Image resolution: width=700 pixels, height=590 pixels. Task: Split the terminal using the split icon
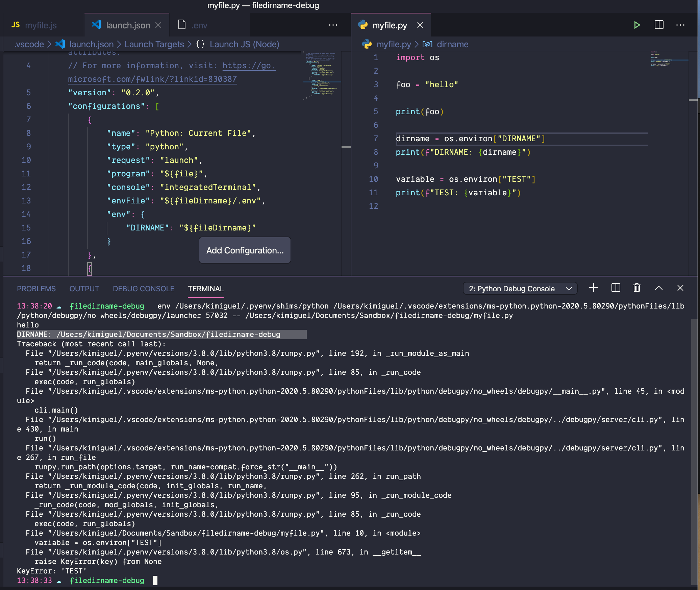616,288
